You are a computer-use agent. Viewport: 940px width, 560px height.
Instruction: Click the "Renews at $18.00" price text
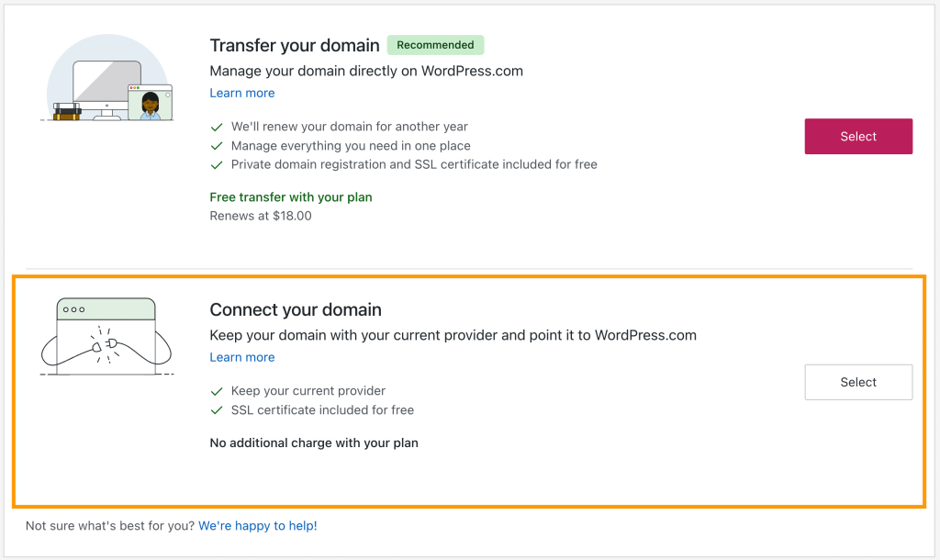[261, 217]
